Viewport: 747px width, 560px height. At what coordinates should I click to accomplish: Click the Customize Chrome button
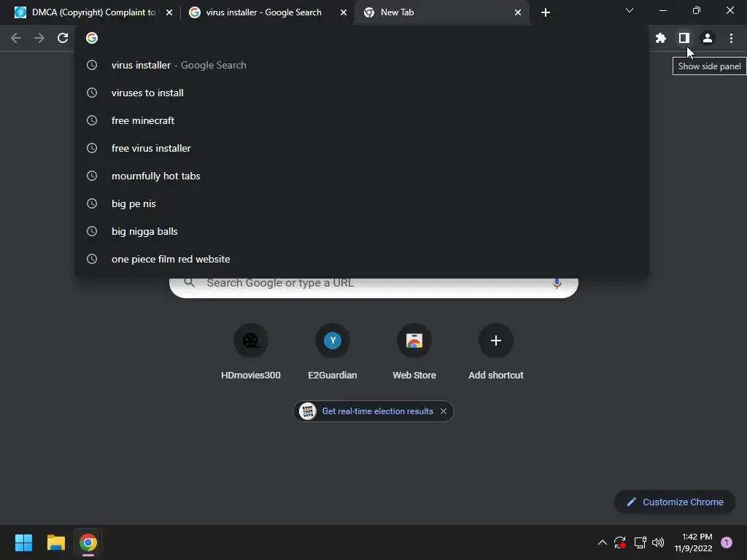pyautogui.click(x=675, y=502)
